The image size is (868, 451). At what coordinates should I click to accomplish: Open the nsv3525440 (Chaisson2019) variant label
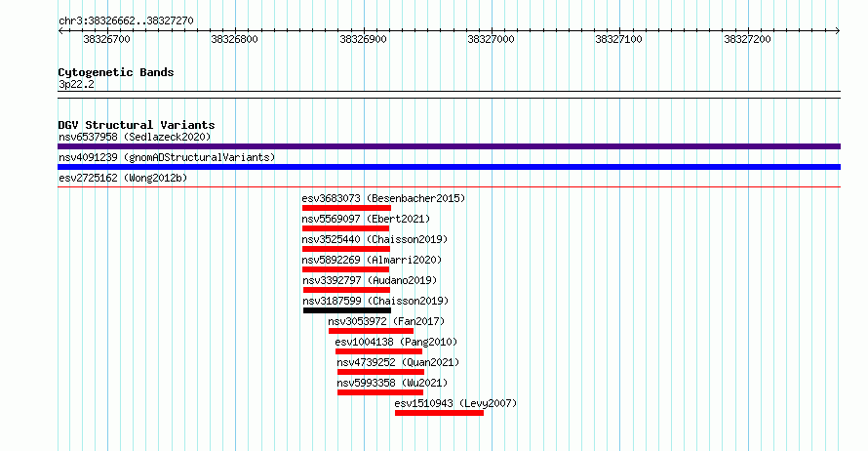coord(375,239)
